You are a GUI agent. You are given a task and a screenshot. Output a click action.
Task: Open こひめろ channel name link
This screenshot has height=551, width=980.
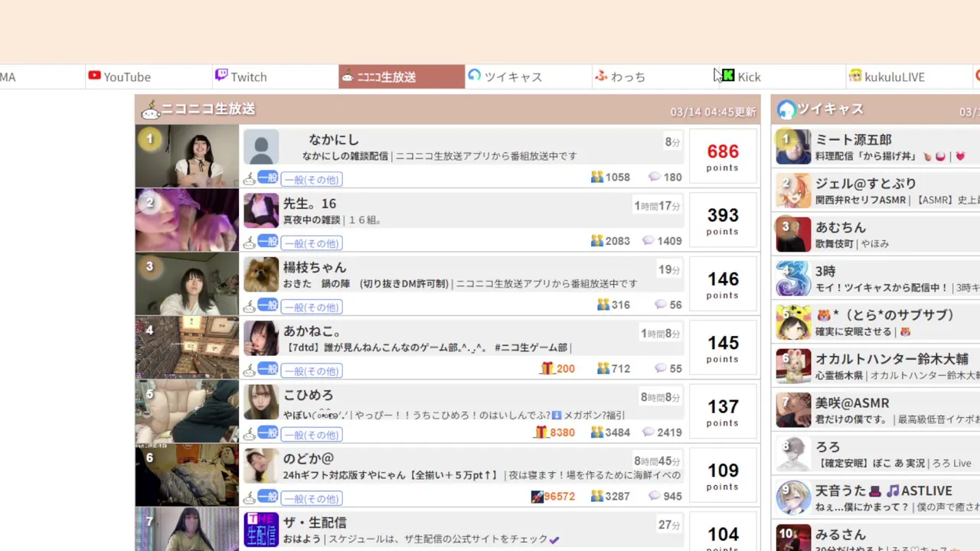tap(309, 395)
